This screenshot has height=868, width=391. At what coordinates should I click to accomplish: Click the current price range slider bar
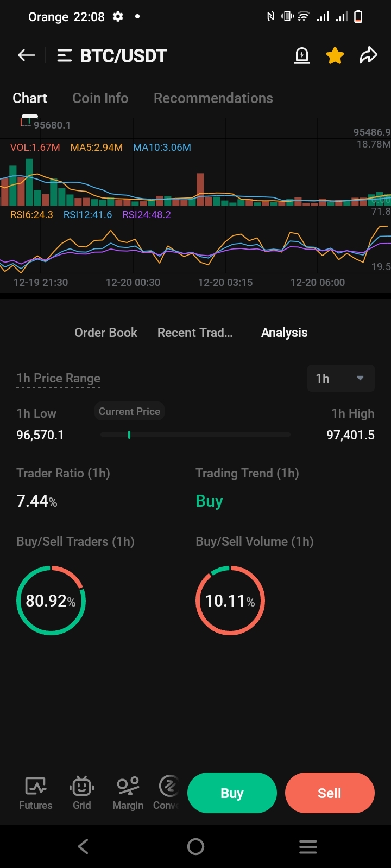195,435
